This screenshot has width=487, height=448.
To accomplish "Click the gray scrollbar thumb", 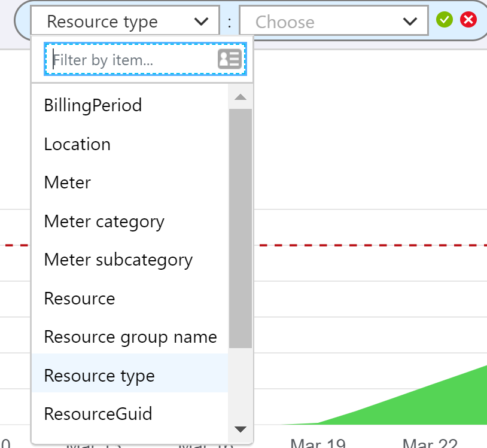I will (x=241, y=227).
